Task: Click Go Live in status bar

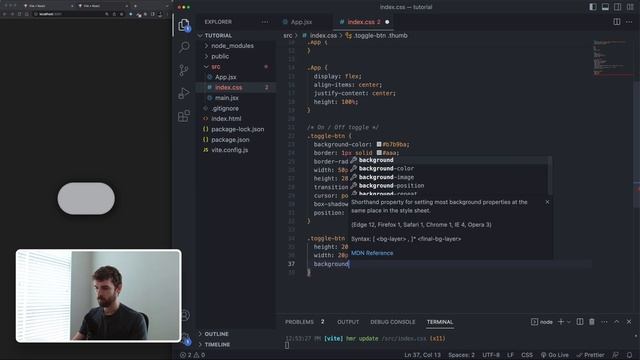Action: pyautogui.click(x=555, y=355)
